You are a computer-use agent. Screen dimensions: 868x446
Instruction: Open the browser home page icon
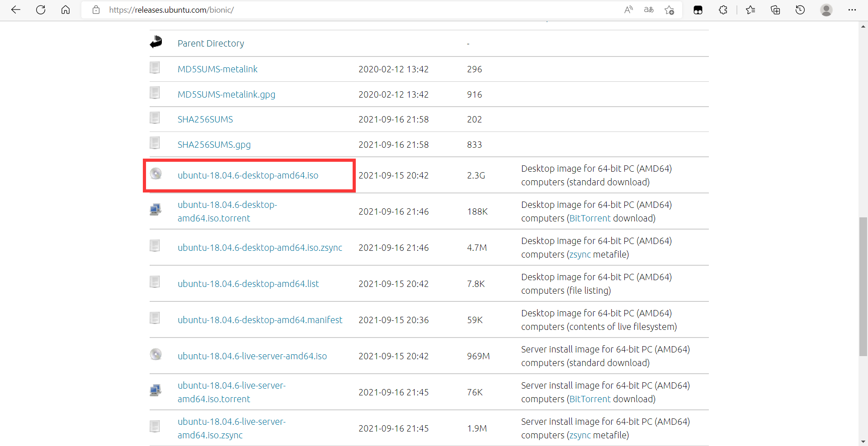[x=66, y=10]
